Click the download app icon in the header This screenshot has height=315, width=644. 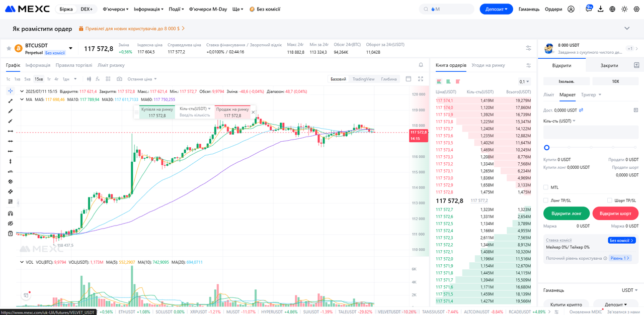[x=601, y=9]
